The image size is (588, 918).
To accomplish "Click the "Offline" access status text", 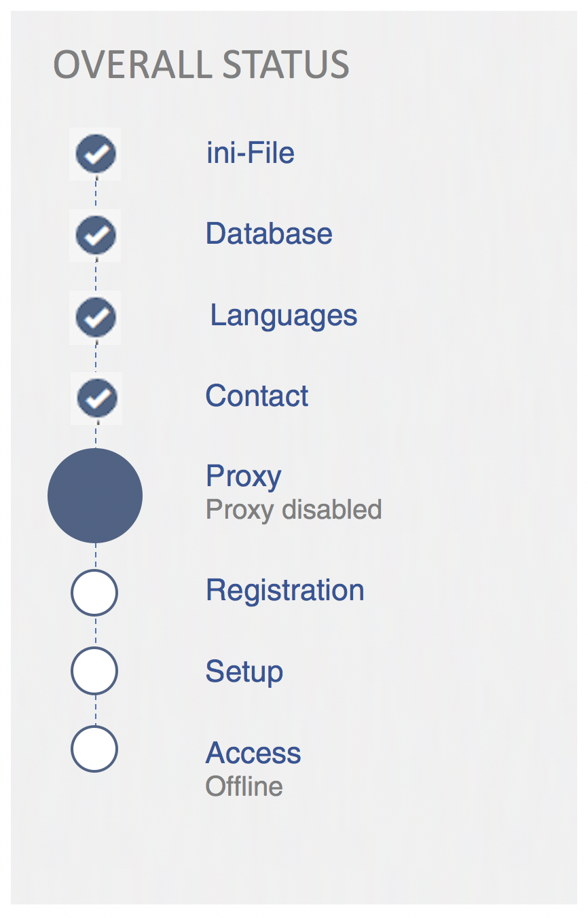I will pos(244,786).
